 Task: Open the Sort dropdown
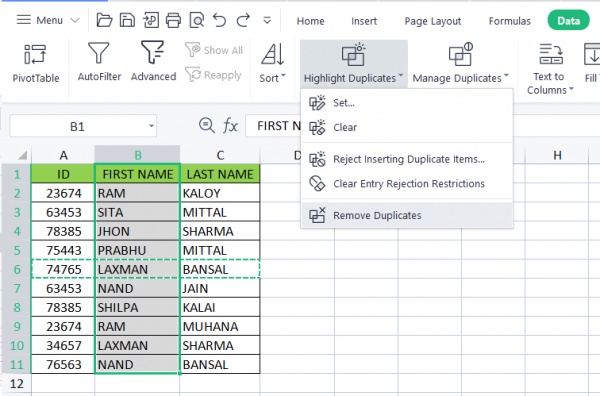pos(272,63)
